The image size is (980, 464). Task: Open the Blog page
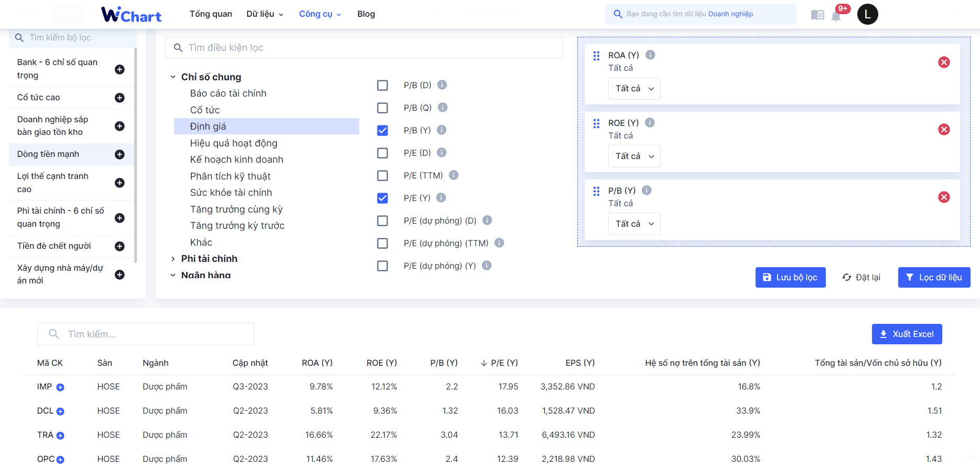tap(366, 14)
